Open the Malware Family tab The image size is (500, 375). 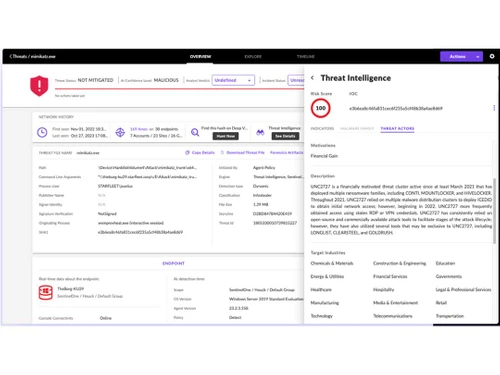point(357,128)
